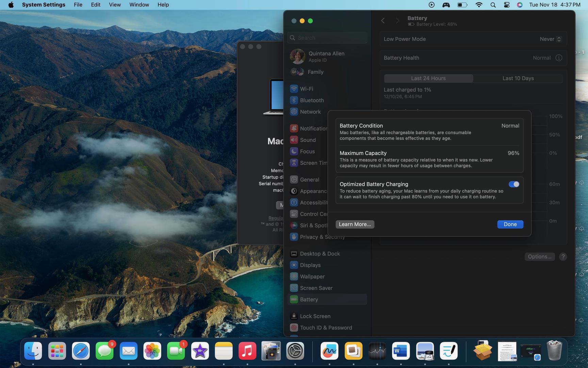Open the View menu
This screenshot has width=588, height=368.
(x=115, y=5)
